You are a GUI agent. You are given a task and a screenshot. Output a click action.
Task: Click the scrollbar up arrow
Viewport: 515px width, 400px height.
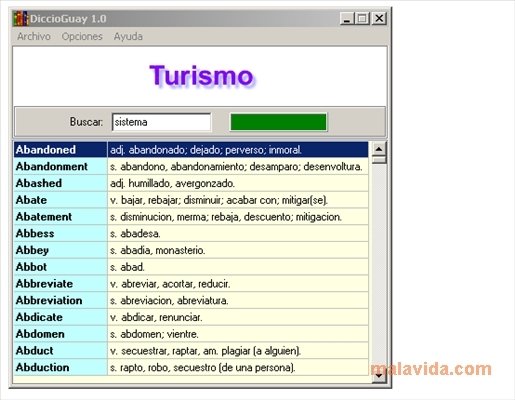(x=379, y=149)
